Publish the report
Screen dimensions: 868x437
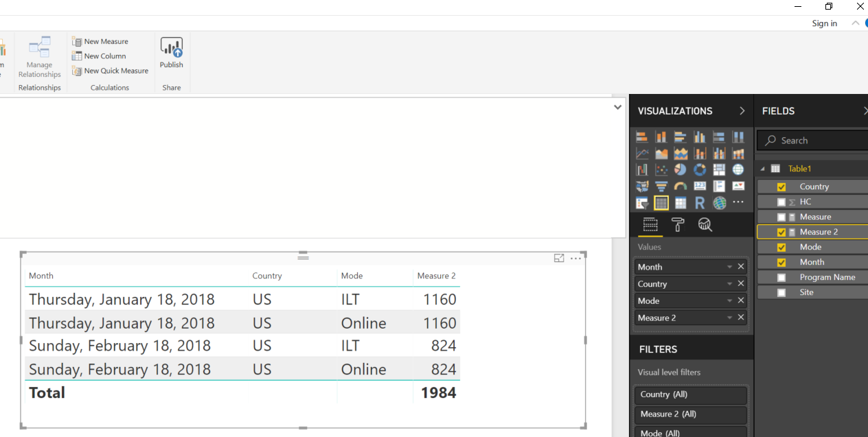[x=172, y=53]
